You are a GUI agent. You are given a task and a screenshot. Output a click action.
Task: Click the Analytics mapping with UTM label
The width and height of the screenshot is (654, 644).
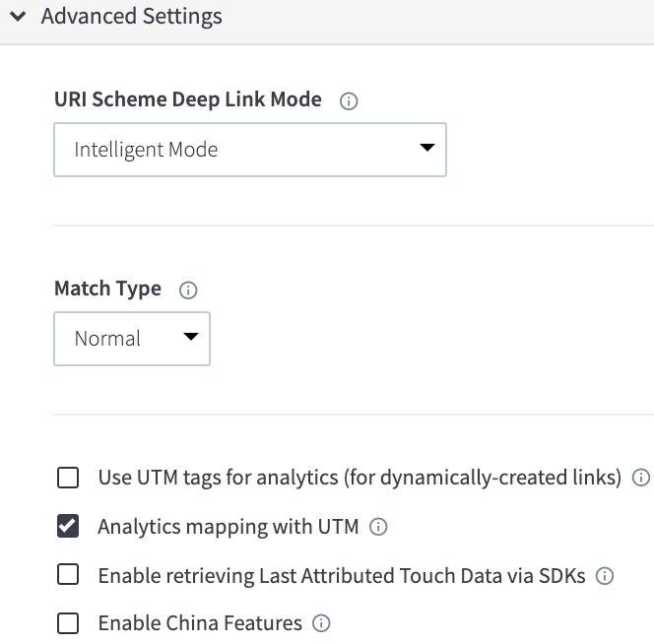tap(229, 527)
